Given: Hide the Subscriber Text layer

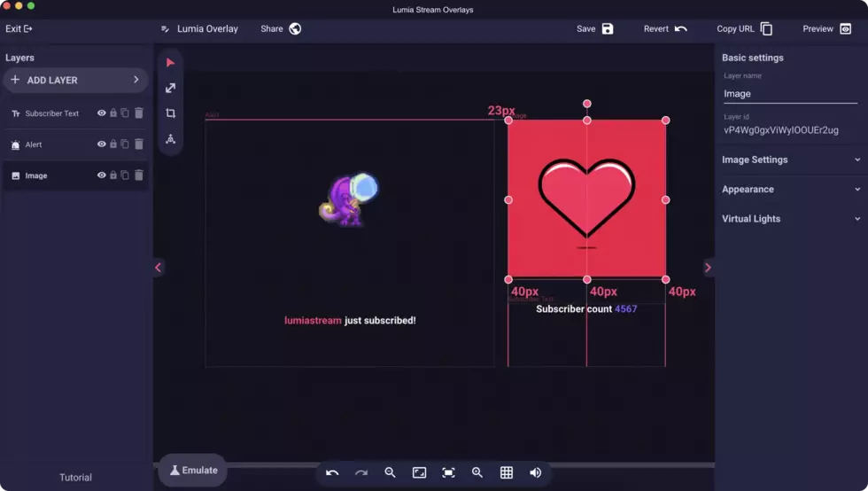Looking at the screenshot, I should coord(101,113).
